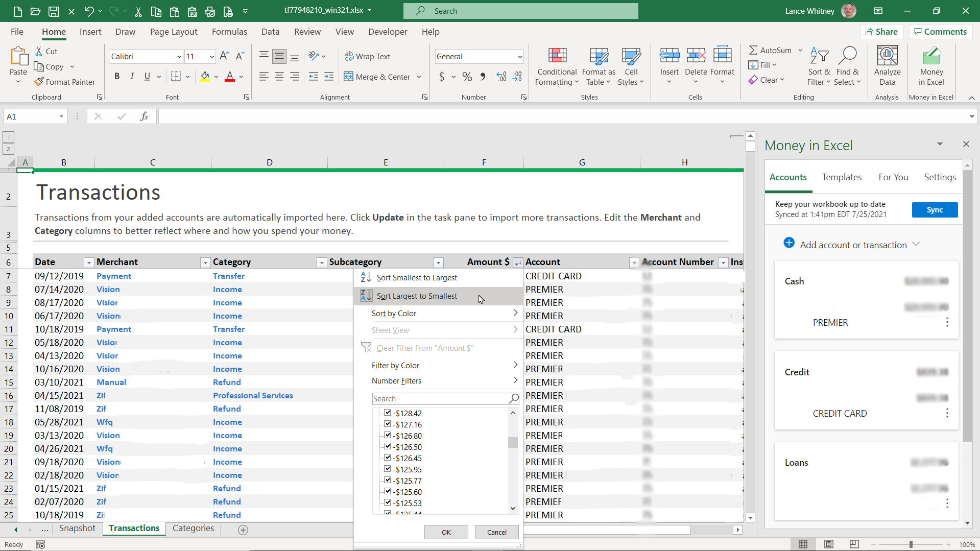
Task: Open the Number Format General dropdown
Action: 520,57
